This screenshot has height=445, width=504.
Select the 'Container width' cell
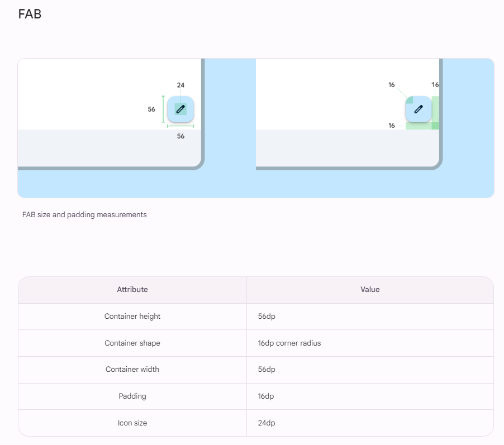coord(132,369)
